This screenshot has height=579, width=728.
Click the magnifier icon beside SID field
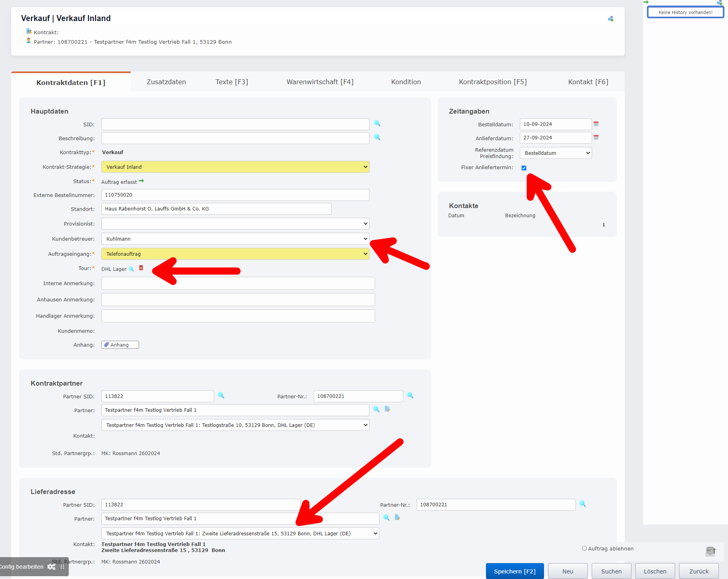377,124
